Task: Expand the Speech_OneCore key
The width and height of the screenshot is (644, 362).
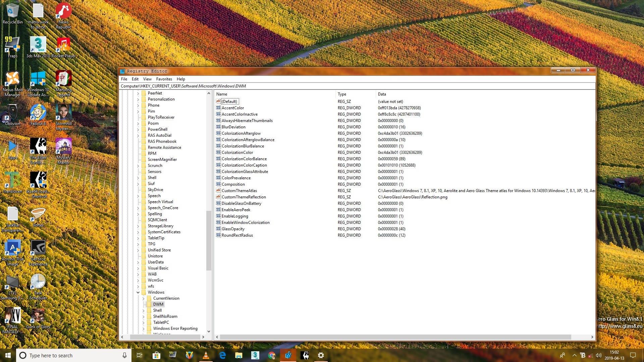Action: [138, 208]
